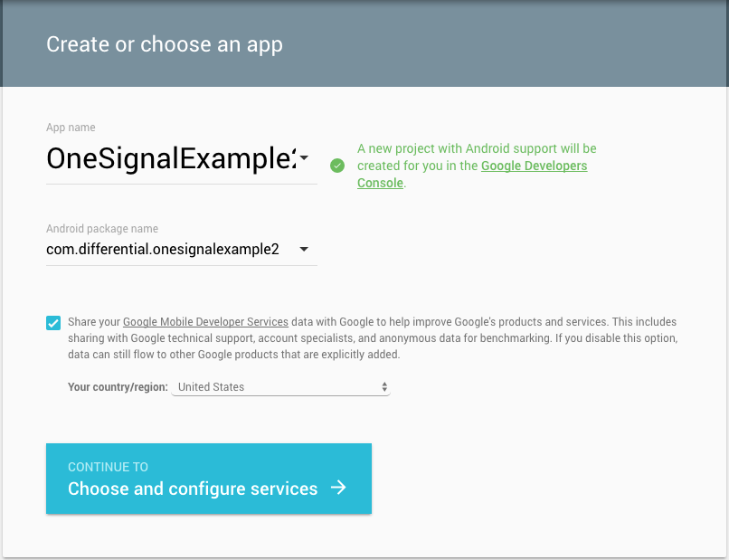The image size is (729, 560).
Task: Click the green checkmark status icon
Action: [x=337, y=166]
